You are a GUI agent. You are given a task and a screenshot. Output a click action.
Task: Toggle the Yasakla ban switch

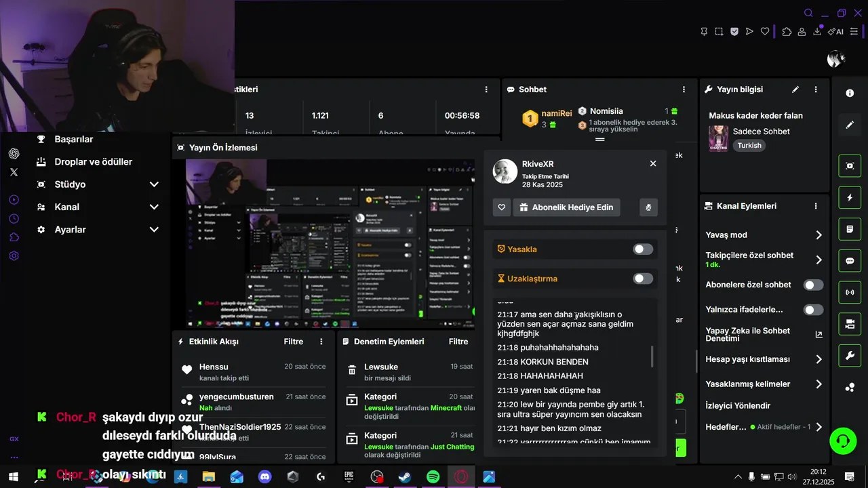coord(643,249)
